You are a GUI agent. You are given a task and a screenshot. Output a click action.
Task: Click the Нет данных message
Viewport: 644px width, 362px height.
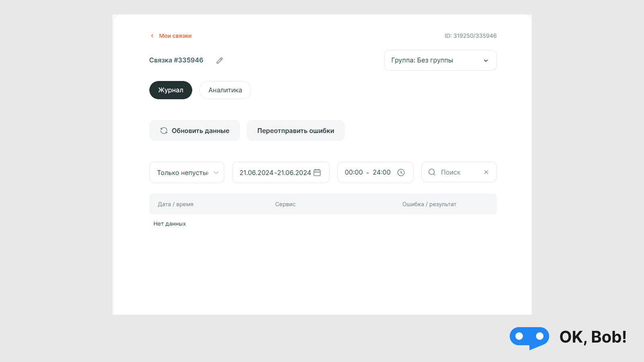169,224
